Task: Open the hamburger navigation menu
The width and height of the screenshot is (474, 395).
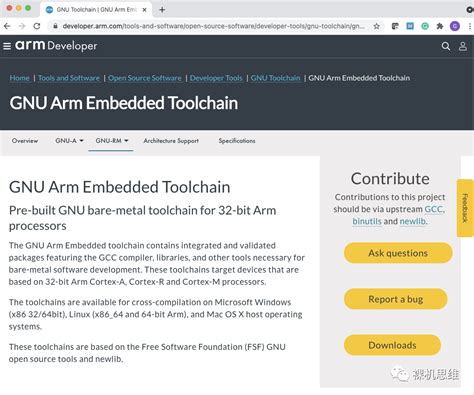Action: [7, 46]
